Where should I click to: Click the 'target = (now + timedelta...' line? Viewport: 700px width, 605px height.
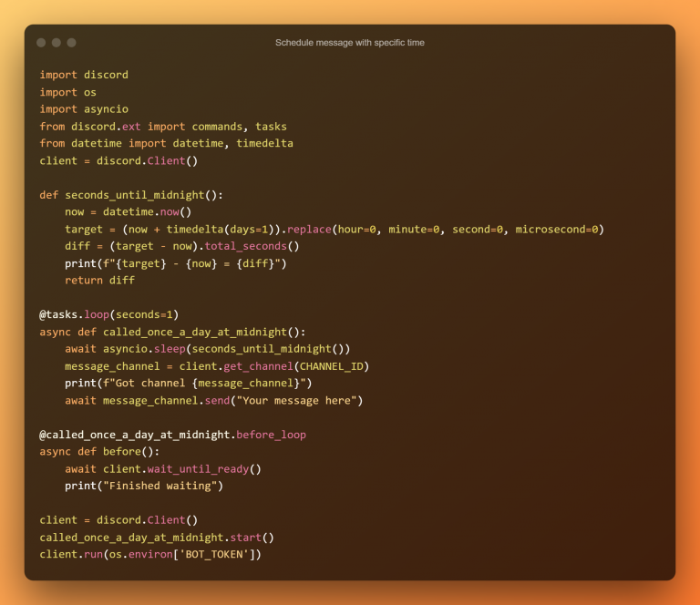tap(335, 230)
